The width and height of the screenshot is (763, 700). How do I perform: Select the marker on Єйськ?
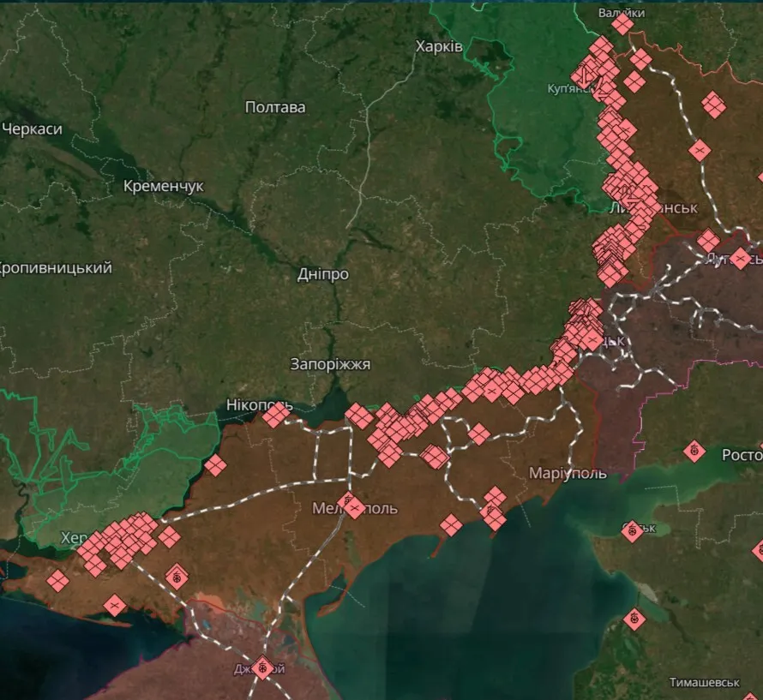633,531
